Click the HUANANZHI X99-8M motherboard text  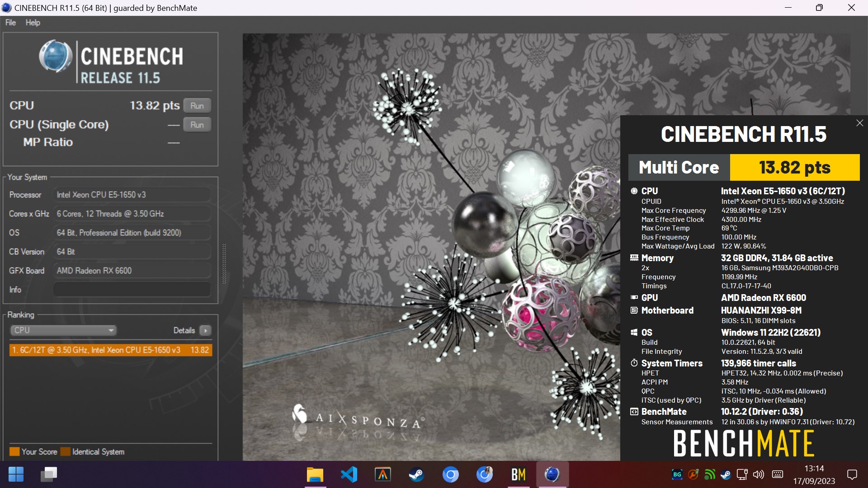coord(761,310)
